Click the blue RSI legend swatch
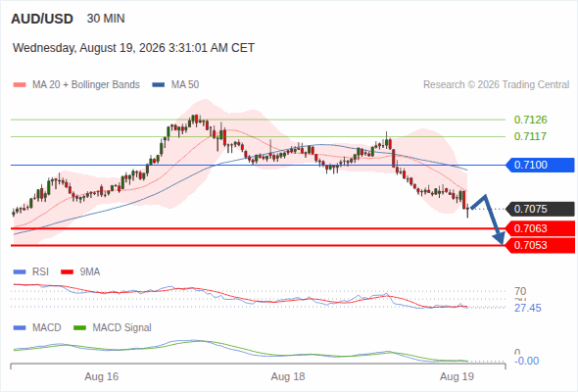The height and width of the screenshot is (392, 578). [x=20, y=272]
